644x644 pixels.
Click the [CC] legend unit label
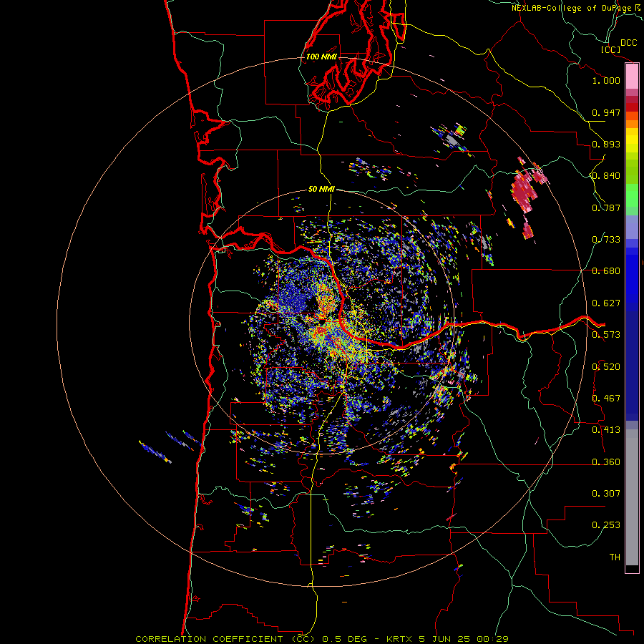610,49
